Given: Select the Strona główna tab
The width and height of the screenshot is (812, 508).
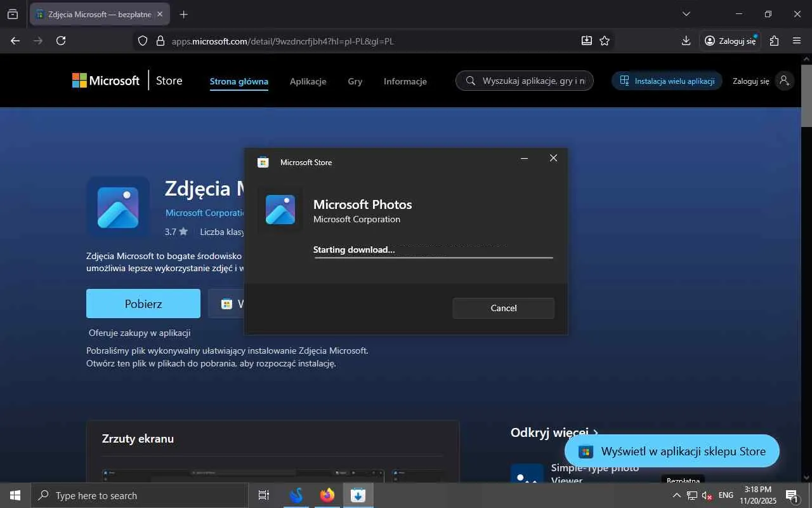Looking at the screenshot, I should (x=239, y=81).
